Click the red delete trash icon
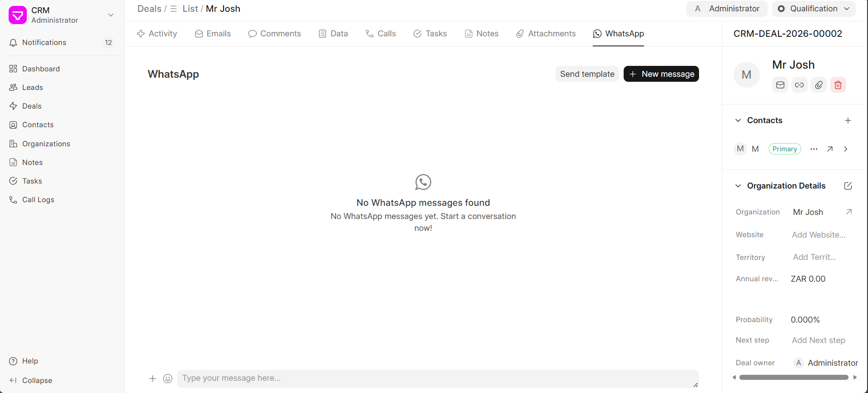 click(838, 85)
